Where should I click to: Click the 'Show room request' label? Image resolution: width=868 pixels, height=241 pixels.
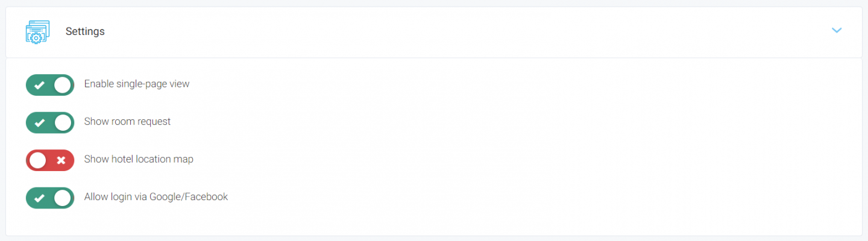[x=127, y=122]
